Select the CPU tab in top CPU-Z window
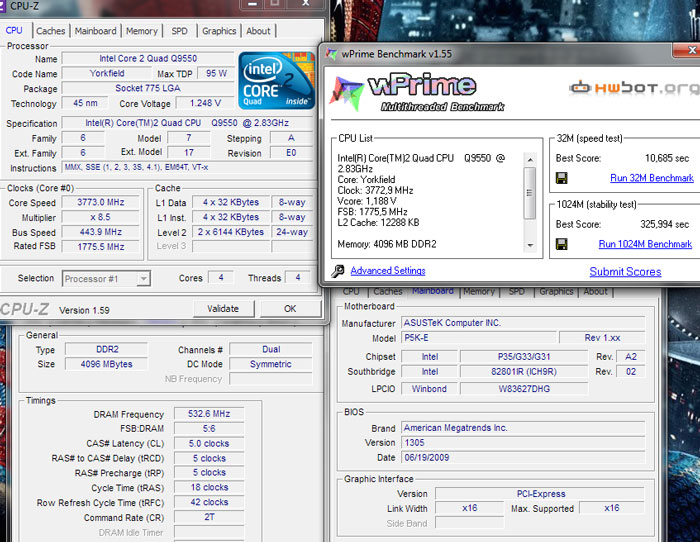The width and height of the screenshot is (700, 542). 14,30
